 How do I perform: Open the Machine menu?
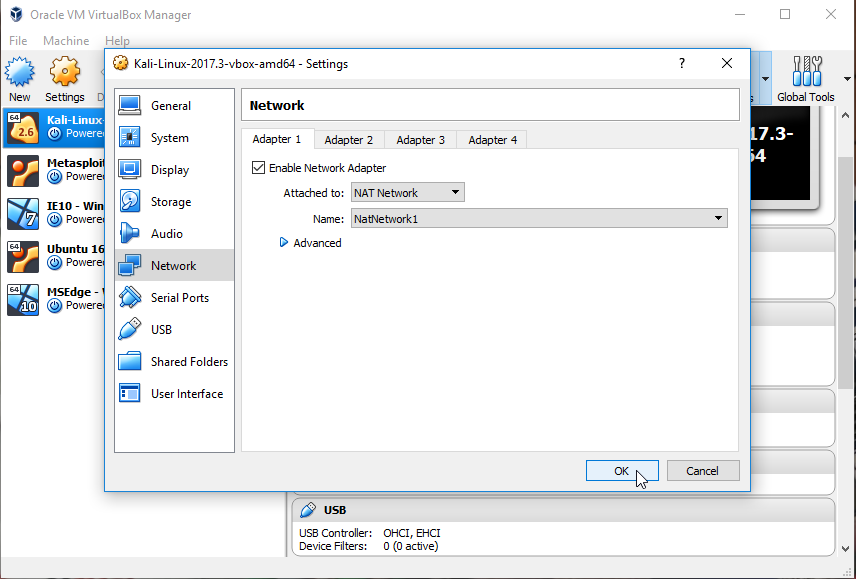pyautogui.click(x=66, y=41)
